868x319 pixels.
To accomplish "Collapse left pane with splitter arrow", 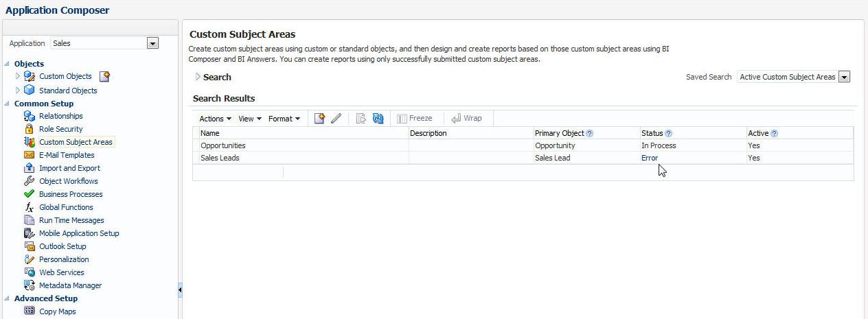I will pyautogui.click(x=180, y=290).
